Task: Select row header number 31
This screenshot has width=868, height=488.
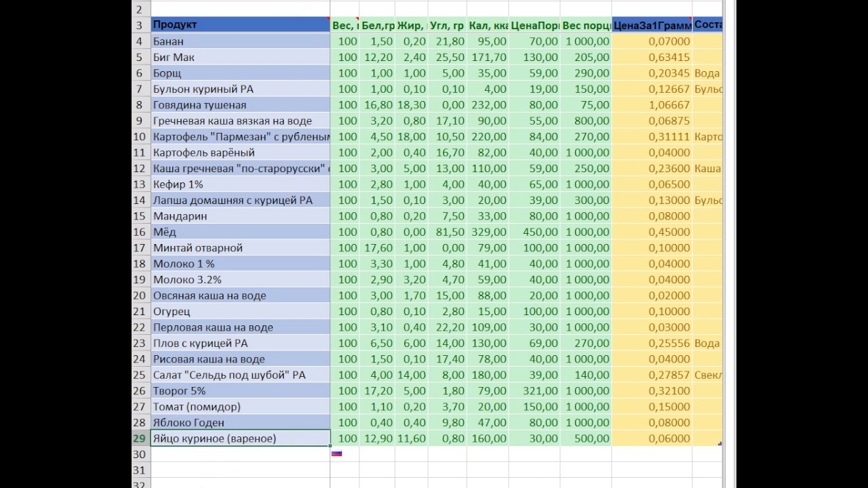Action: click(140, 470)
